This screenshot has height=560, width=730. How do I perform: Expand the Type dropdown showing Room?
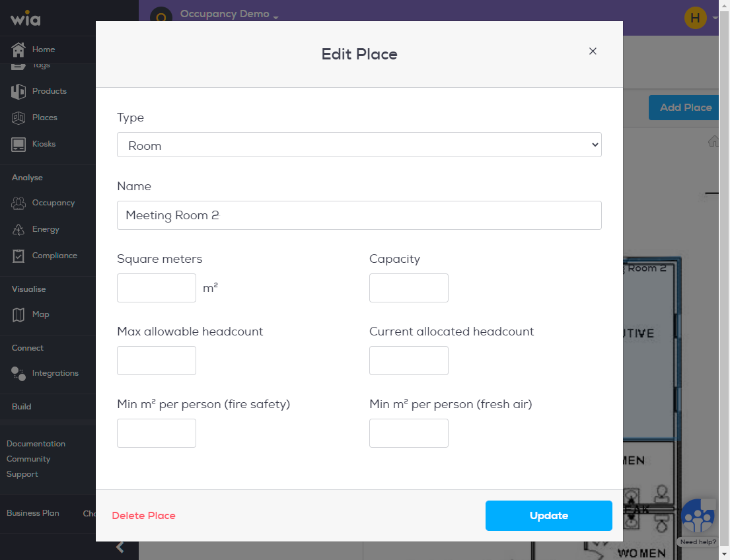point(359,145)
